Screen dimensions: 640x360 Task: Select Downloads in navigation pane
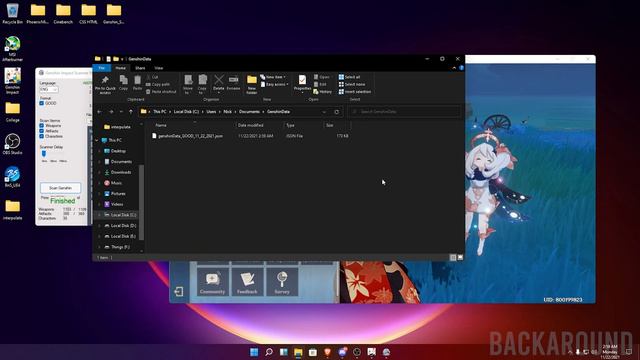(121, 172)
